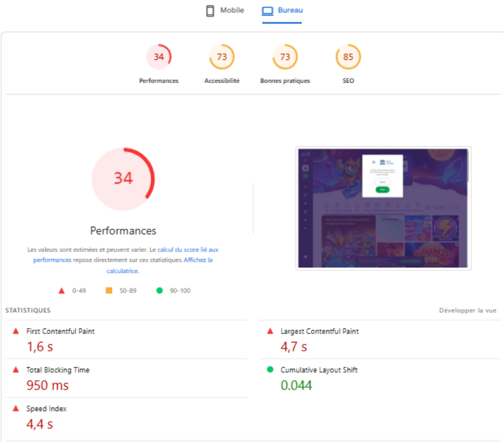Jump to the Accessibilité score gauge
This screenshot has height=442, width=504.
222,57
